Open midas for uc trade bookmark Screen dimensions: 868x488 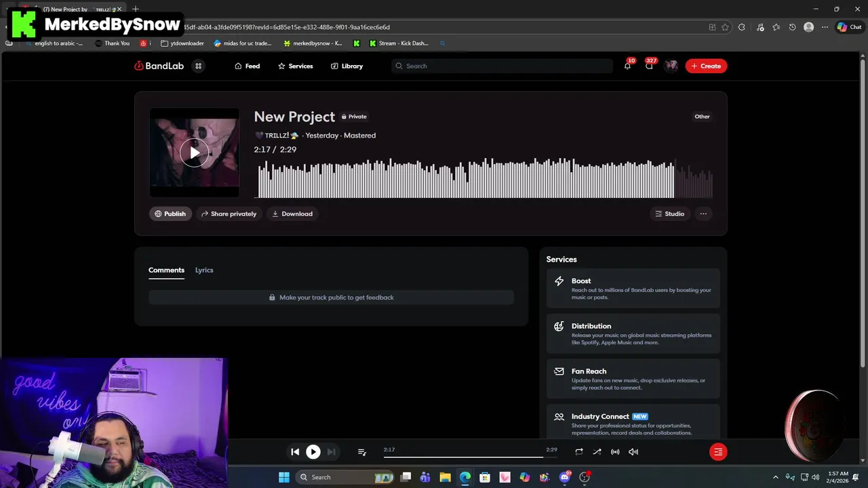click(x=243, y=43)
